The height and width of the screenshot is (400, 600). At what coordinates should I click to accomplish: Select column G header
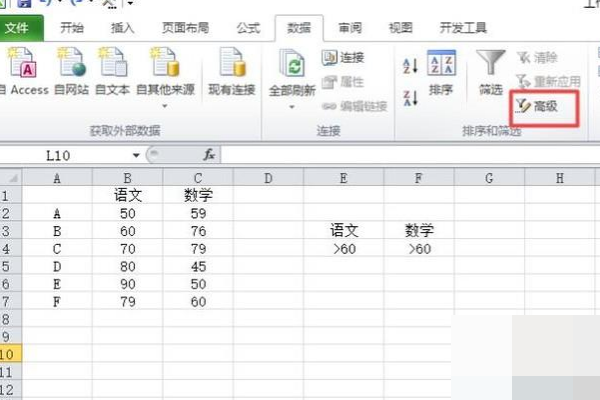coord(489,178)
